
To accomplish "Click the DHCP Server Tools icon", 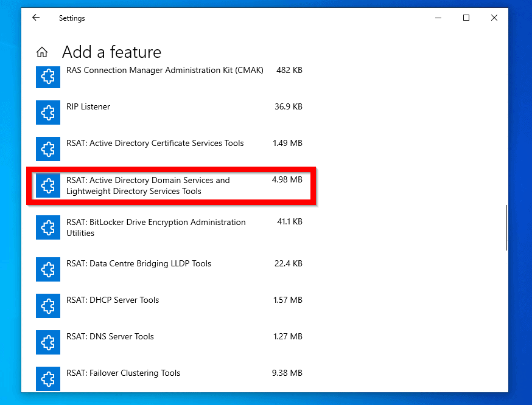I will (48, 306).
